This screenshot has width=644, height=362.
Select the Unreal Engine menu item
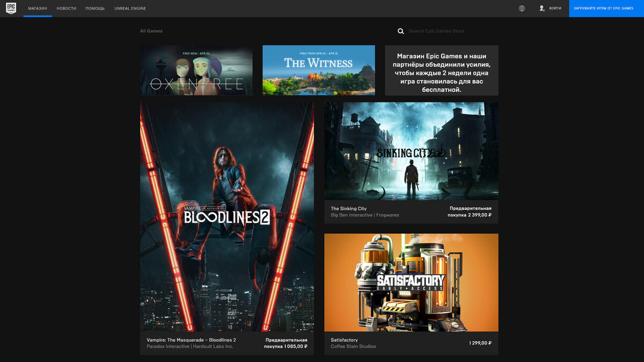pyautogui.click(x=130, y=9)
